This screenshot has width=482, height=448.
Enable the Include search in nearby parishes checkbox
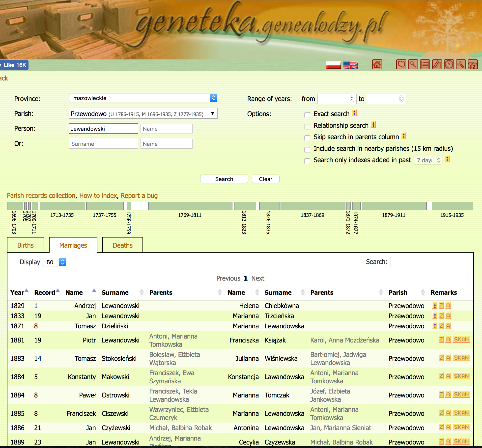[307, 150]
